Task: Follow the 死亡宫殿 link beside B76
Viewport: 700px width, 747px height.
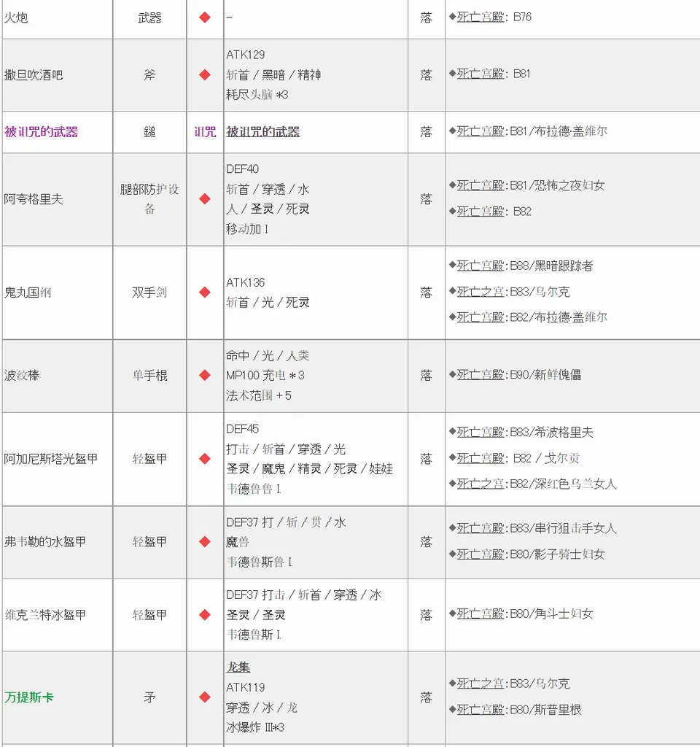Action: pyautogui.click(x=481, y=18)
